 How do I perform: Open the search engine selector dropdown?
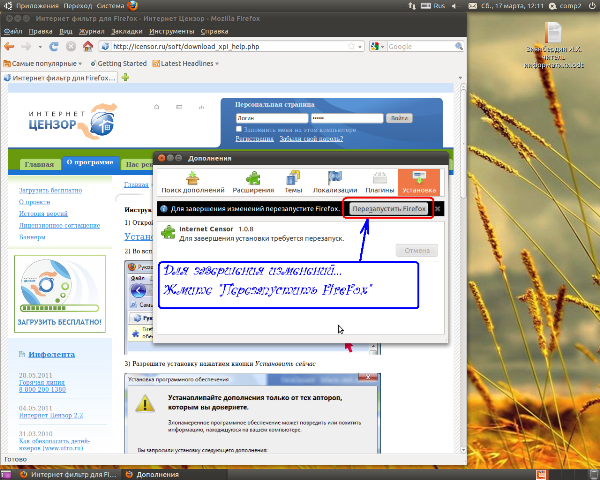point(378,46)
